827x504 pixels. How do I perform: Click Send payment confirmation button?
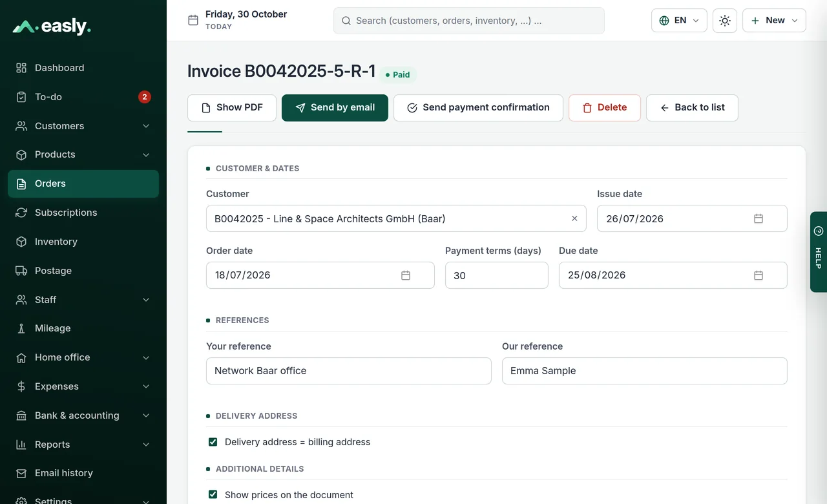point(478,108)
